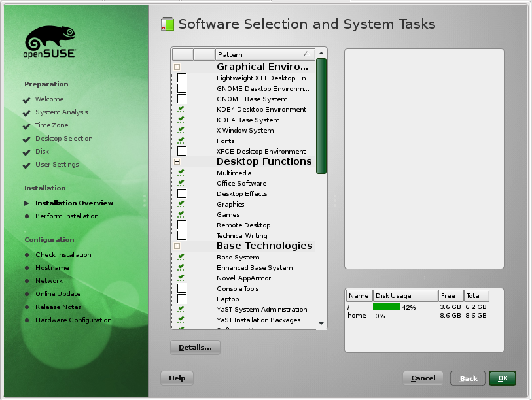Click the scroll up arrow of pattern list
Viewport: 532px width, 400px height.
[x=321, y=53]
